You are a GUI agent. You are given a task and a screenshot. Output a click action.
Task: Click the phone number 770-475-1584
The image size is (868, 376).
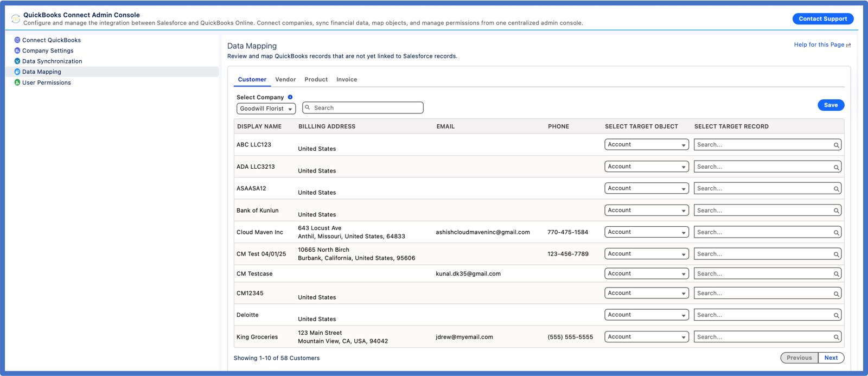[568, 232]
